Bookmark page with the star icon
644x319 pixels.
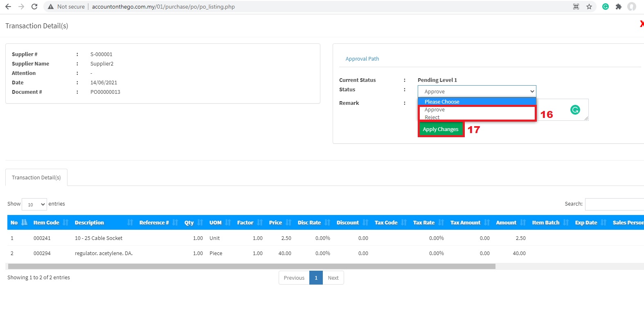click(589, 7)
